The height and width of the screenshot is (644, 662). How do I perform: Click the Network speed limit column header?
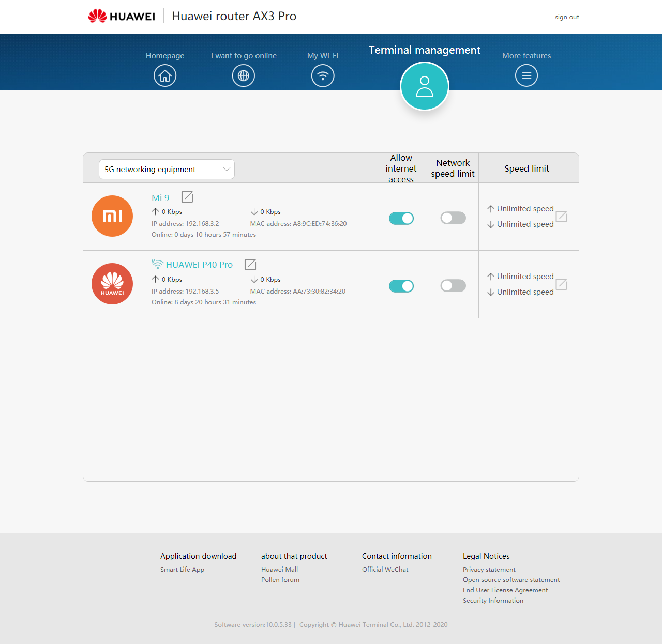click(453, 168)
